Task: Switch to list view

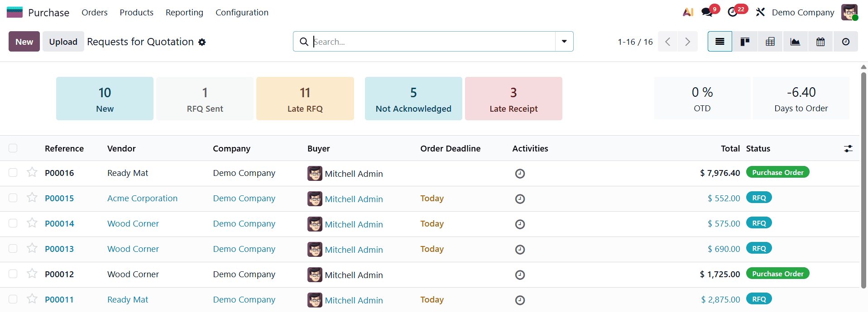Action: (720, 42)
